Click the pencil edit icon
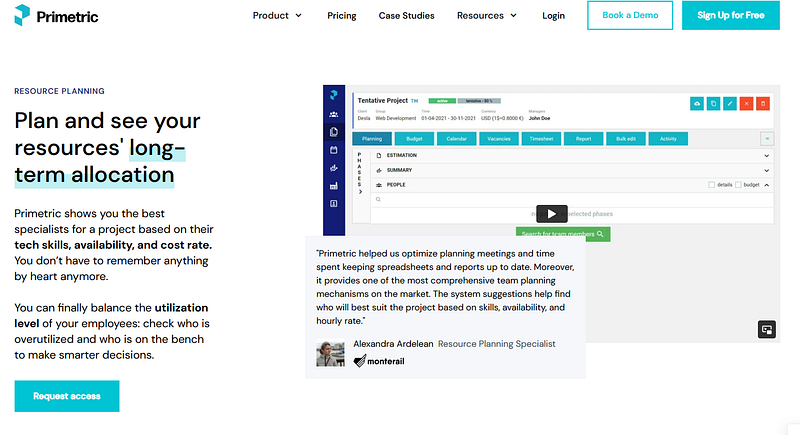Image resolution: width=800 pixels, height=435 pixels. tap(730, 104)
